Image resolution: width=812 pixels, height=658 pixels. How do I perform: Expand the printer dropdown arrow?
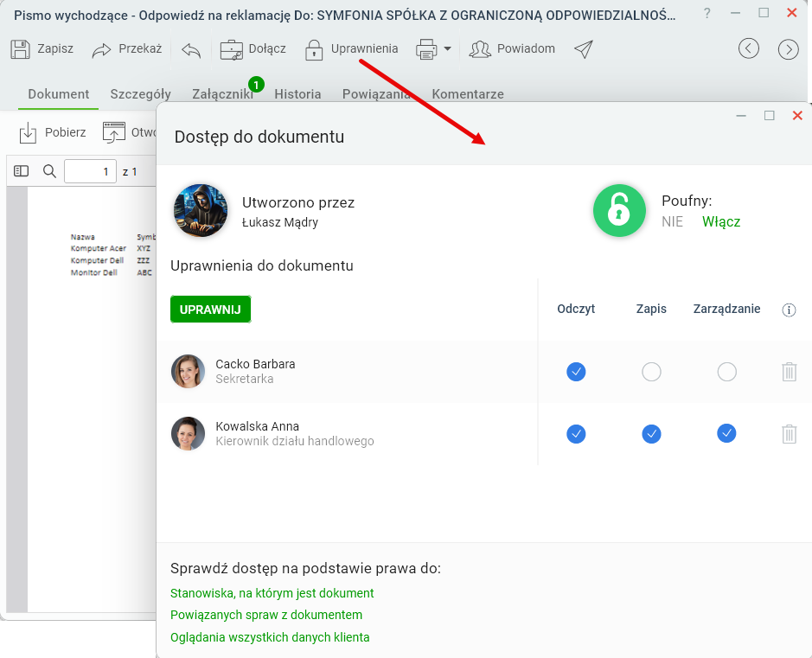pos(448,49)
